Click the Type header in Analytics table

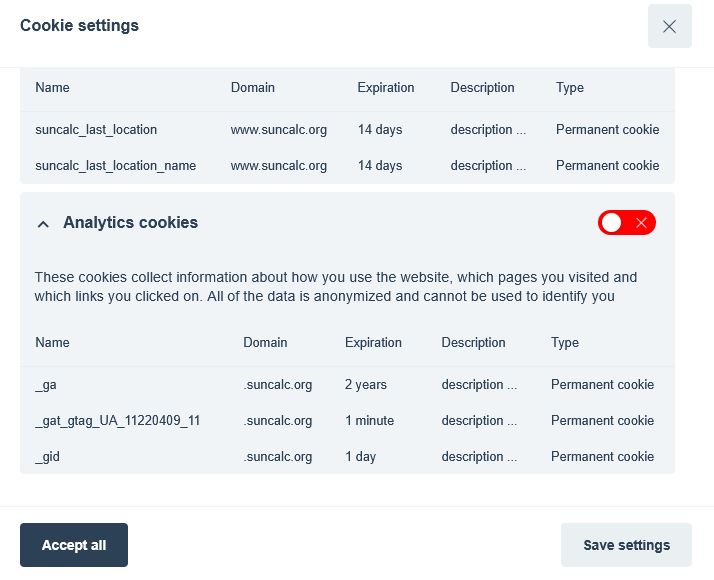tap(564, 343)
